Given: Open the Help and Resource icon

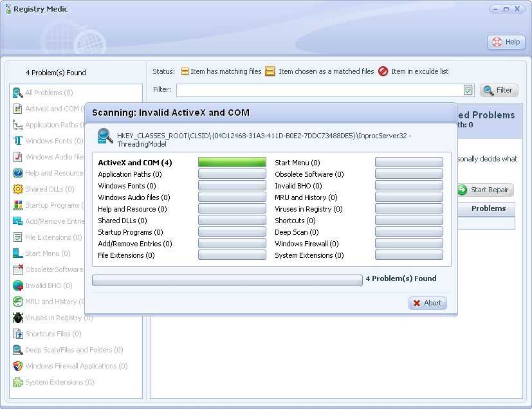Looking at the screenshot, I should (x=17, y=173).
